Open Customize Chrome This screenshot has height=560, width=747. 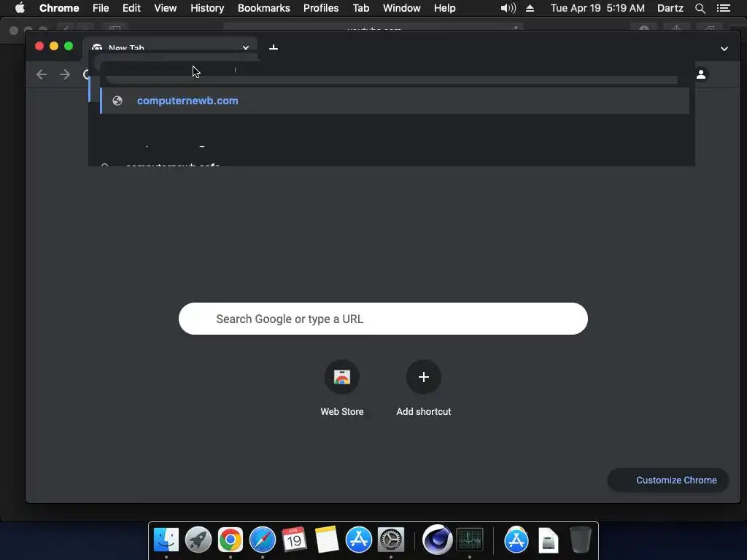(668, 480)
